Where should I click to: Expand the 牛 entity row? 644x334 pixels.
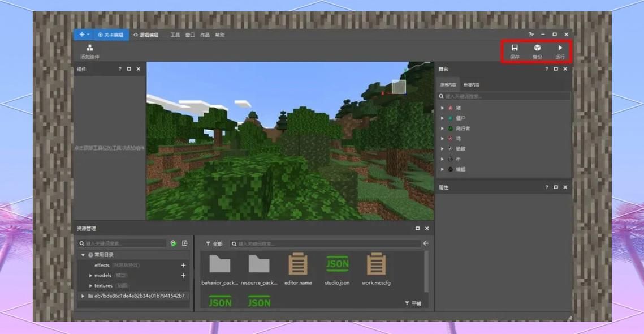(442, 159)
